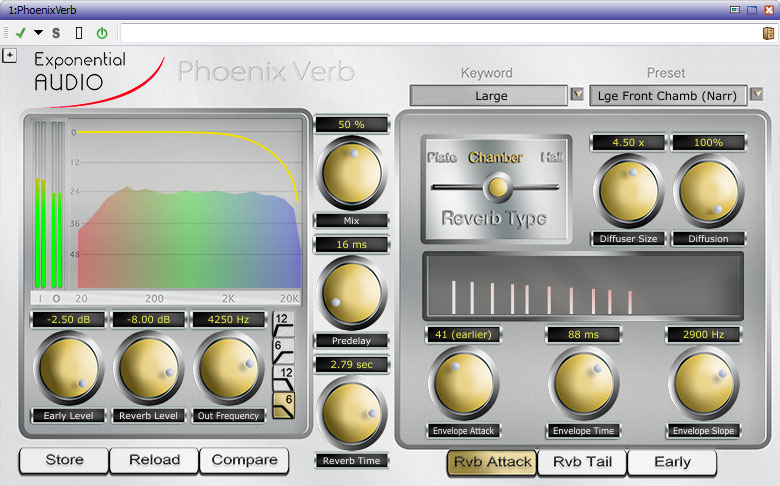
Task: Click the plus expand icon beside logo
Action: point(10,55)
